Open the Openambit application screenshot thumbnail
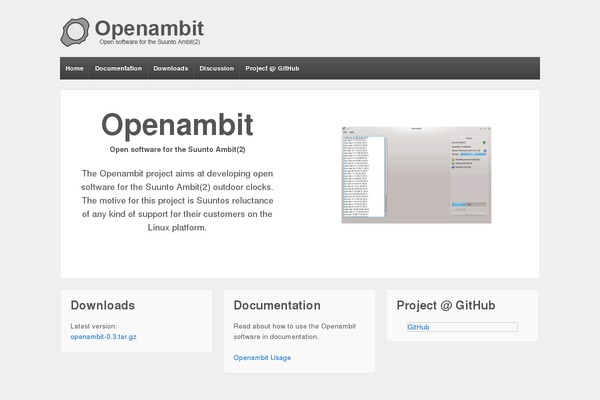Image resolution: width=600 pixels, height=400 pixels. (x=416, y=174)
